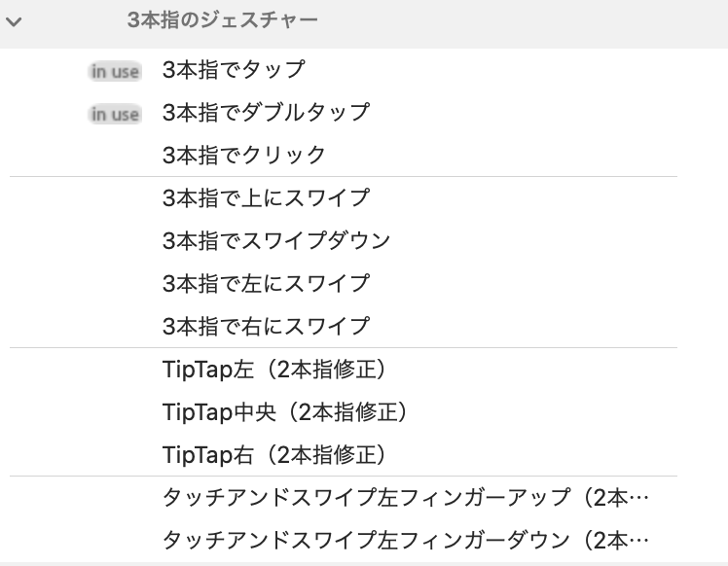Click the ellipsis ending the フィンガーアップ entry
The width and height of the screenshot is (728, 566).
(639, 500)
